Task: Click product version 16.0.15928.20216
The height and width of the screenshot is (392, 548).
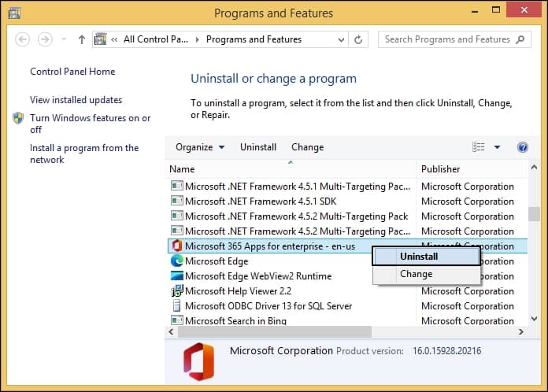Action: (x=447, y=351)
